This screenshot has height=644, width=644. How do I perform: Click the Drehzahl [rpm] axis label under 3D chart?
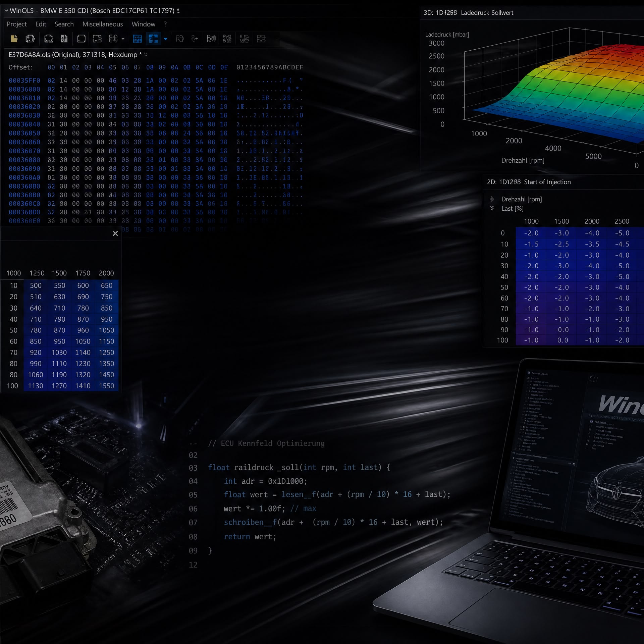pyautogui.click(x=523, y=161)
